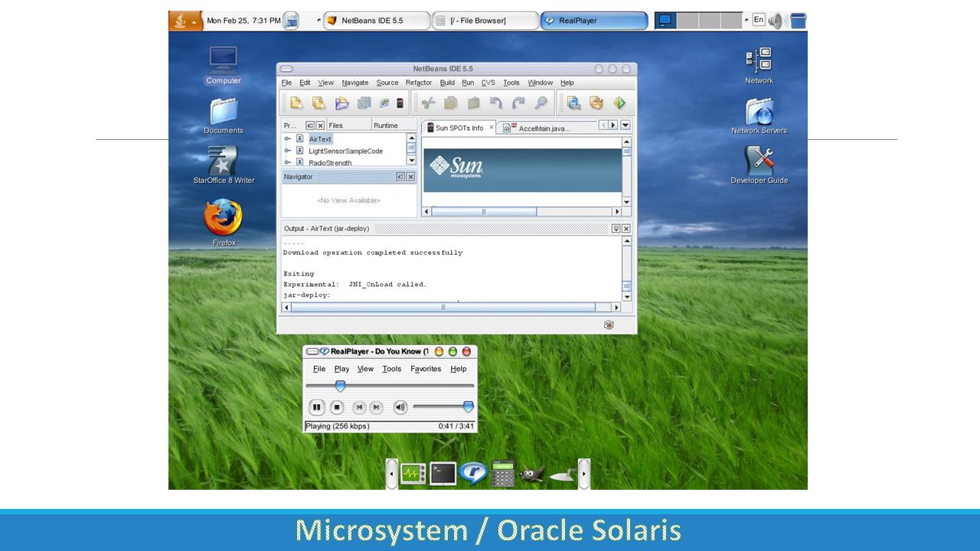The width and height of the screenshot is (980, 551).
Task: Expand the AirText project node
Action: (288, 139)
